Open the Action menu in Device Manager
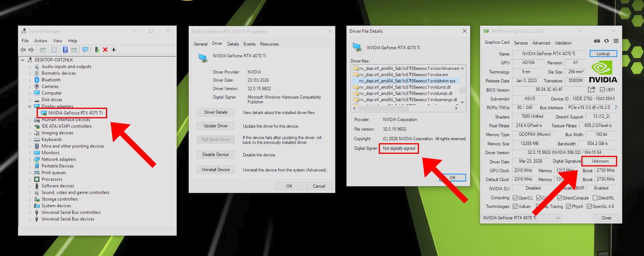This screenshot has width=644, height=256. coord(41,41)
